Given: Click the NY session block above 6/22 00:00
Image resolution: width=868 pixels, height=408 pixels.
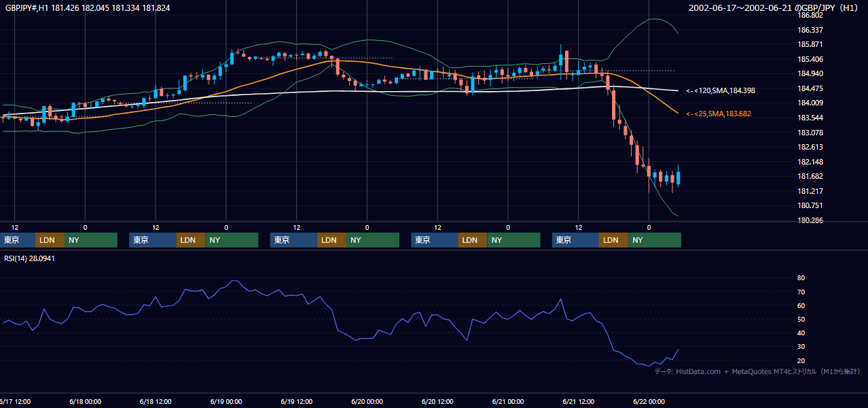Looking at the screenshot, I should click(x=654, y=240).
